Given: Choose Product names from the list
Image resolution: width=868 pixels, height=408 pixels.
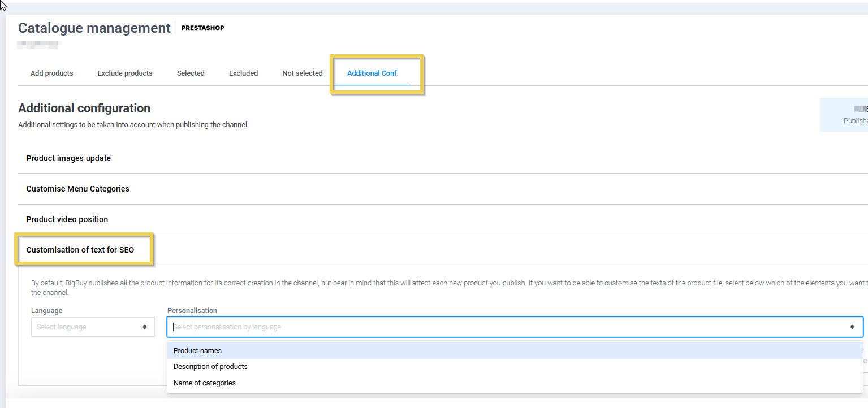Looking at the screenshot, I should point(197,351).
